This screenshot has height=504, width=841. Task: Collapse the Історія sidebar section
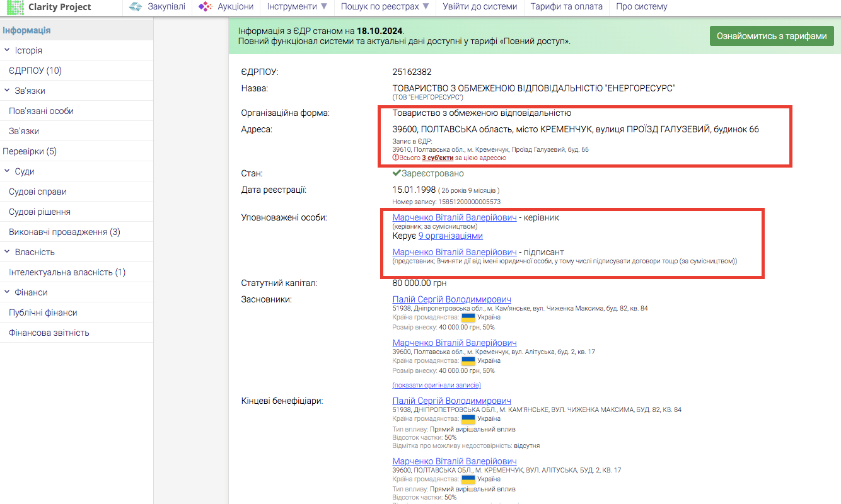coord(8,50)
